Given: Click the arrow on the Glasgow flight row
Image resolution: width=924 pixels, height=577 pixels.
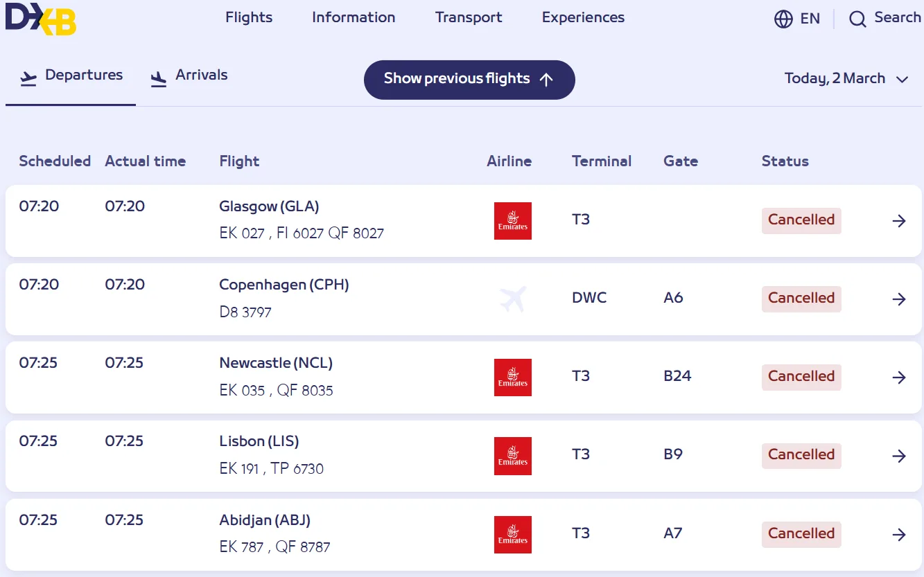Looking at the screenshot, I should coord(899,221).
